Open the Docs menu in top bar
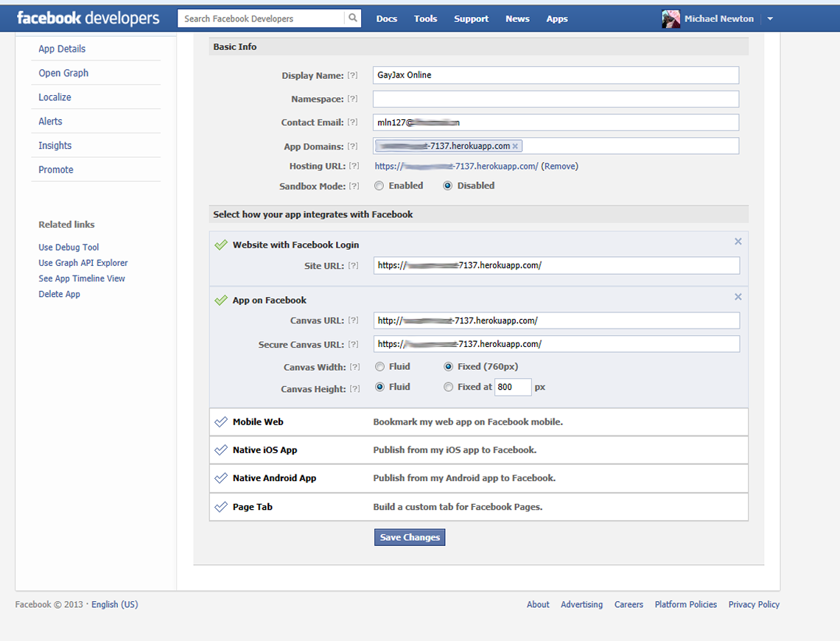This screenshot has height=641, width=840. pyautogui.click(x=386, y=19)
